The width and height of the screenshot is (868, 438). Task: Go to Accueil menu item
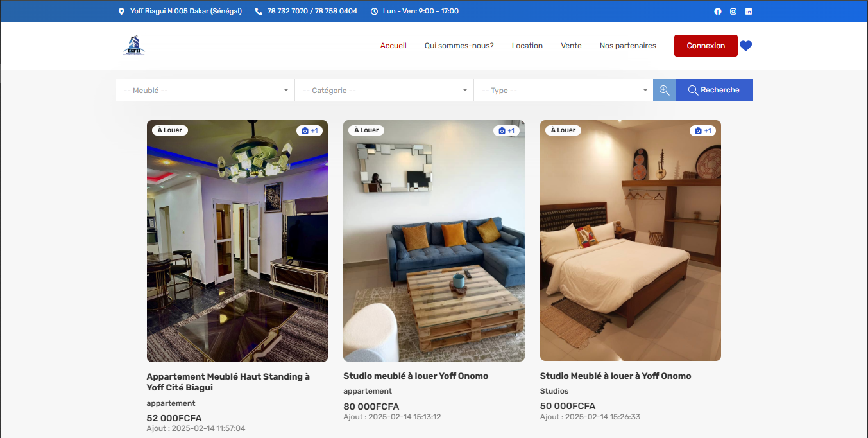pos(393,46)
